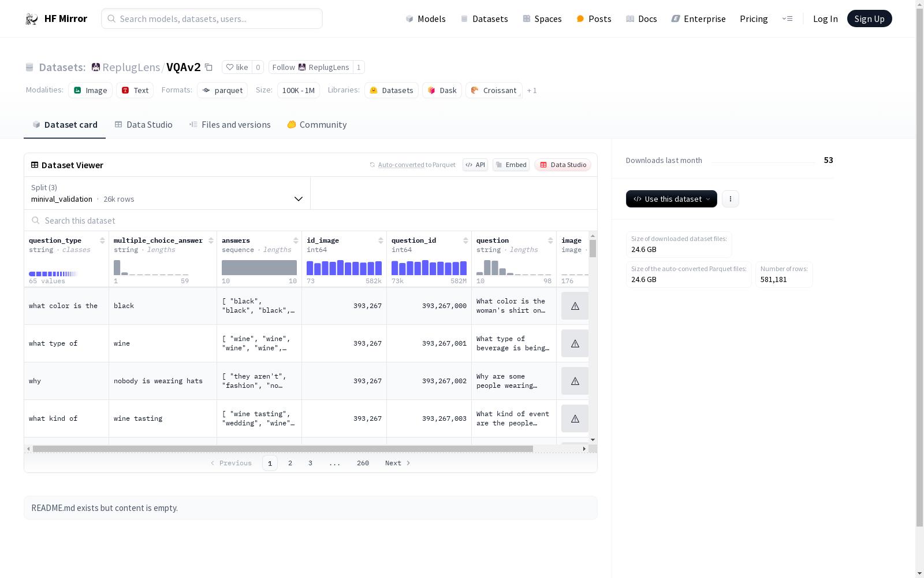Open the Docs page

tap(642, 18)
